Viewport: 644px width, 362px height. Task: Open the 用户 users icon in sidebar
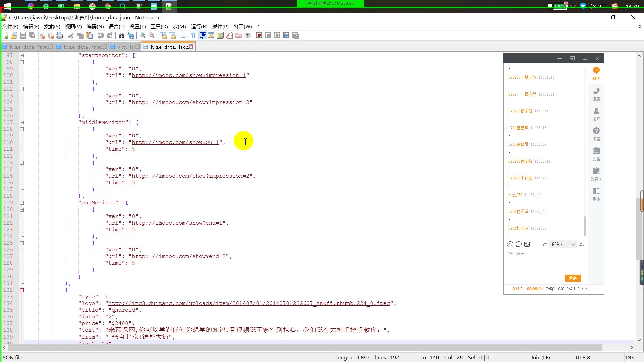tap(596, 114)
